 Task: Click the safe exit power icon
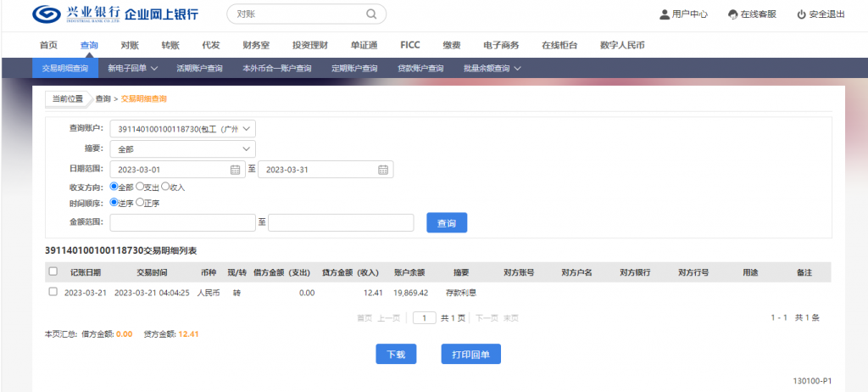point(801,14)
